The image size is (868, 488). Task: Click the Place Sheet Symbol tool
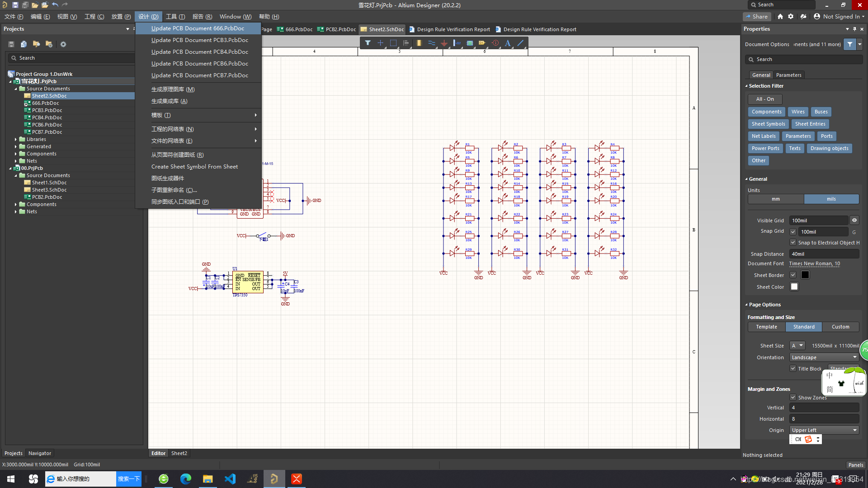tap(470, 43)
